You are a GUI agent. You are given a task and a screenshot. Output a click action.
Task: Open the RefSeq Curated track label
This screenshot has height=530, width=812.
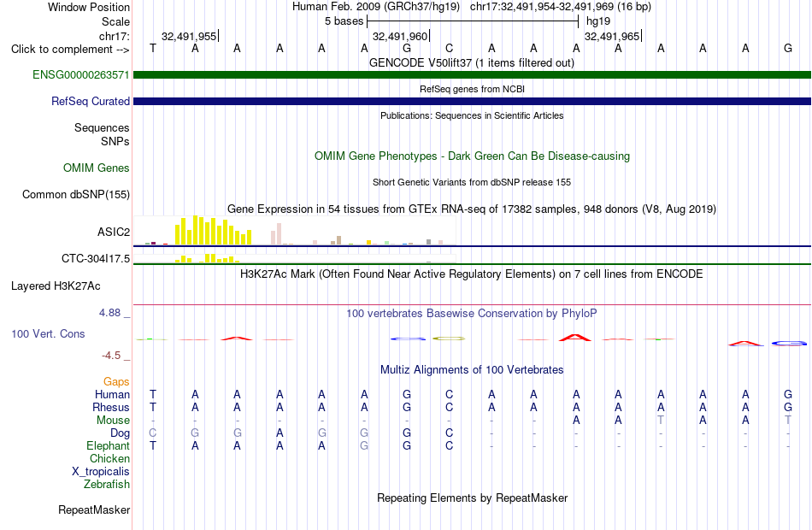[x=91, y=101]
